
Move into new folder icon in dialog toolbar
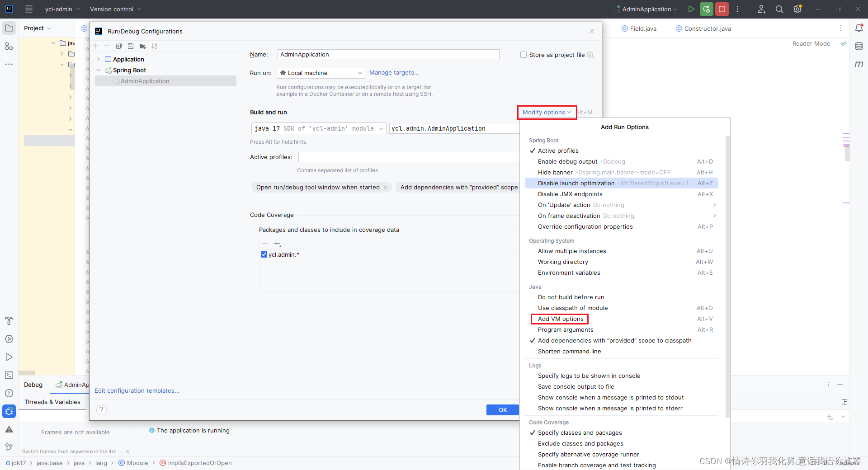click(143, 46)
